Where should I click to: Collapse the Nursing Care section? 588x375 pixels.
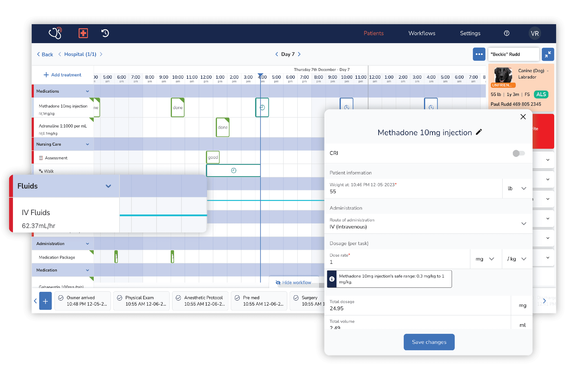click(87, 144)
